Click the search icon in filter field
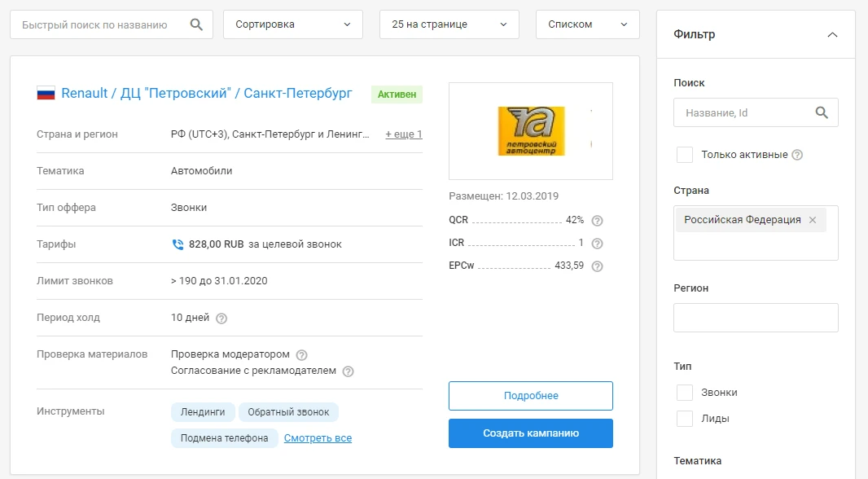Screen dimensions: 868x479 point(822,112)
